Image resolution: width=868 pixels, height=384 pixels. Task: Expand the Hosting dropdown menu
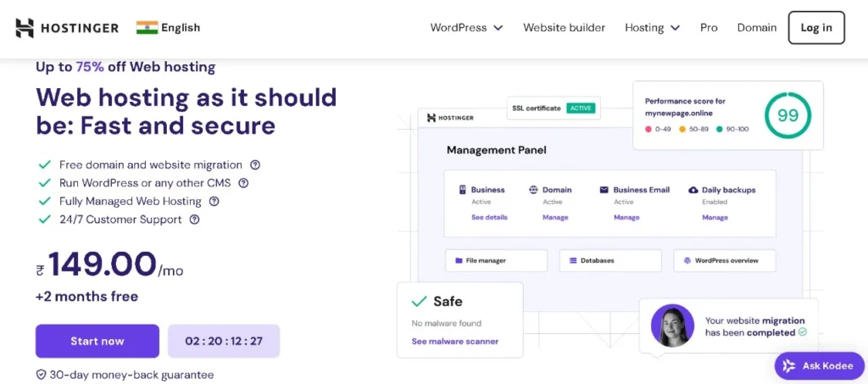click(652, 28)
